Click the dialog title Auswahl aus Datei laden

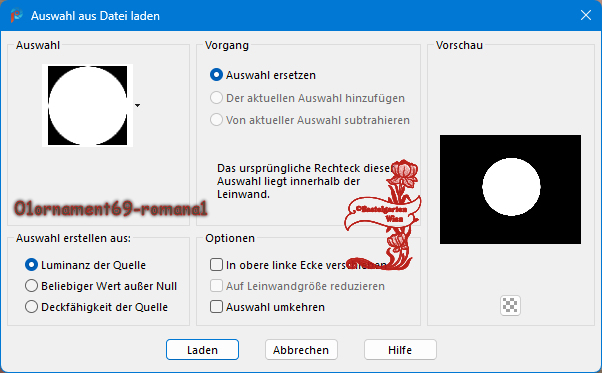[x=95, y=16]
